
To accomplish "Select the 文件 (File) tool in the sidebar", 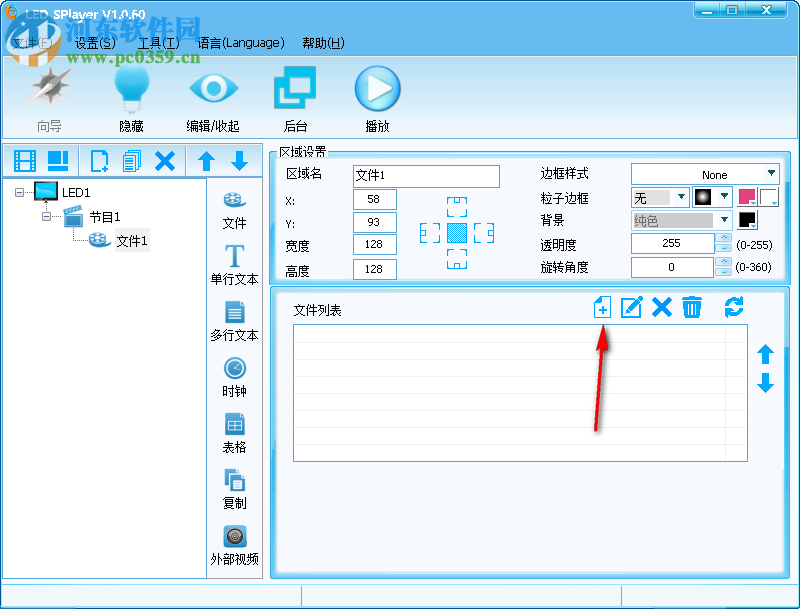I will click(234, 211).
